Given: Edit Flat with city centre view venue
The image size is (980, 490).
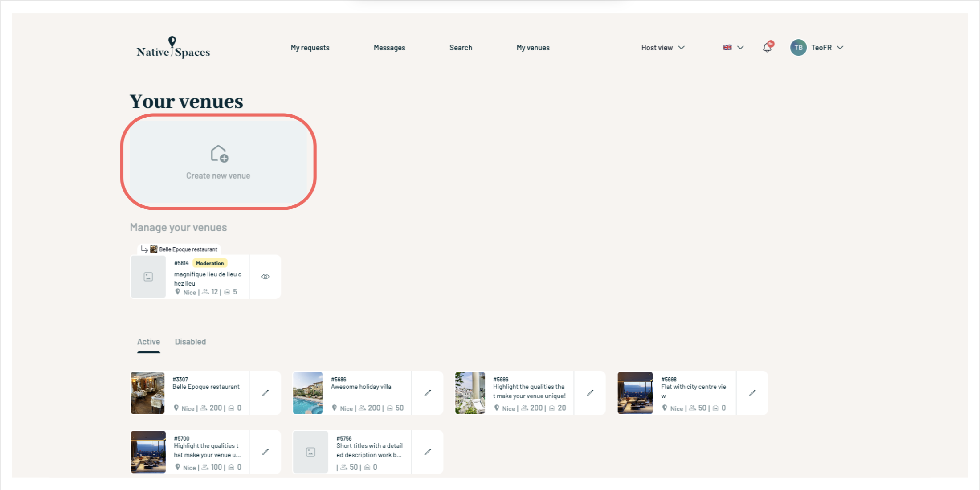Looking at the screenshot, I should (x=752, y=393).
